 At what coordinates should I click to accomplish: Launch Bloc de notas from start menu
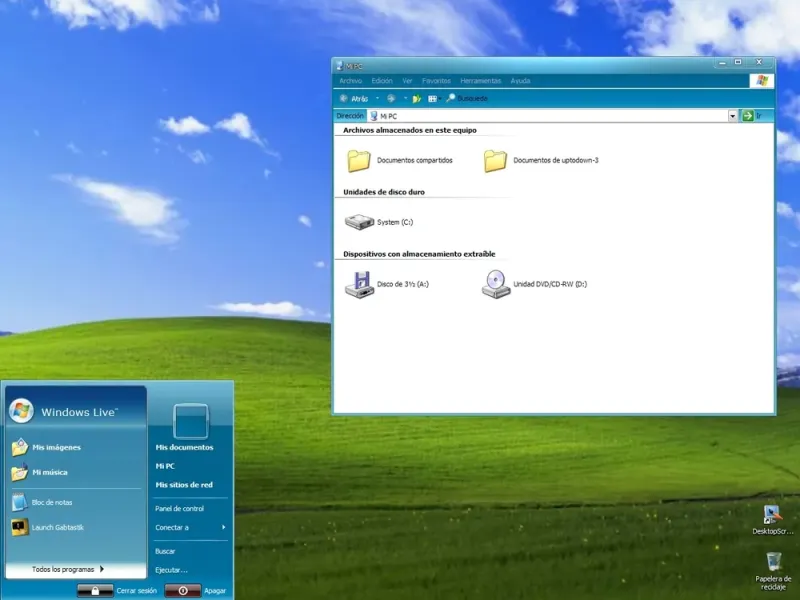point(42,502)
